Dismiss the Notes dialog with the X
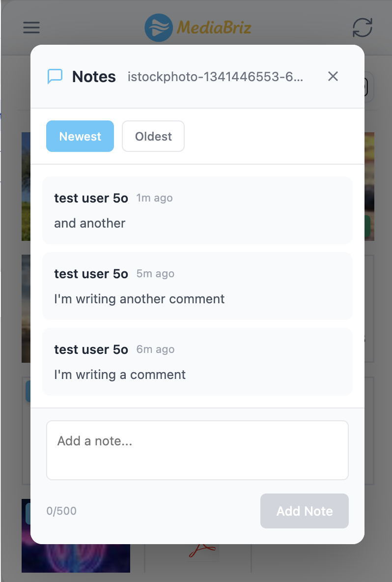The image size is (392, 582). [333, 76]
